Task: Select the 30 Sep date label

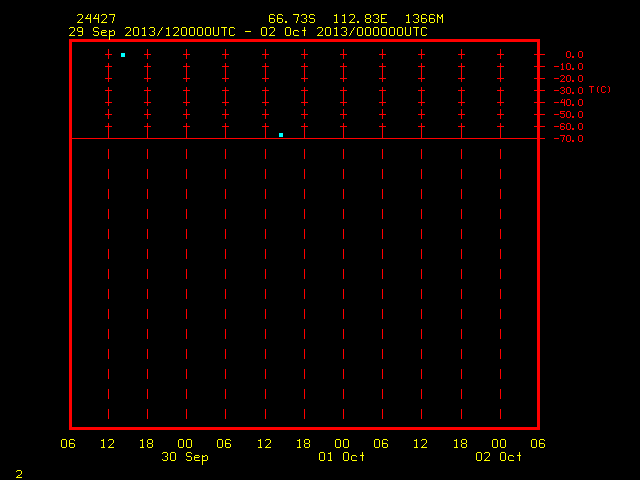Action: point(185,457)
